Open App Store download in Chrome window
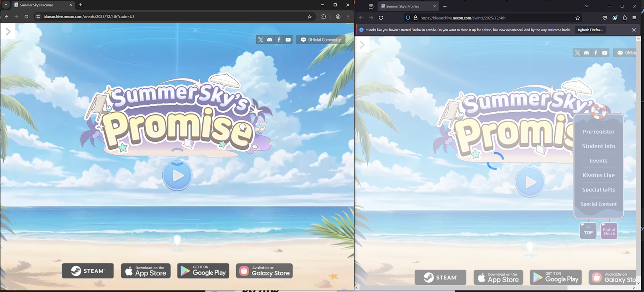The width and height of the screenshot is (644, 292). point(146,271)
